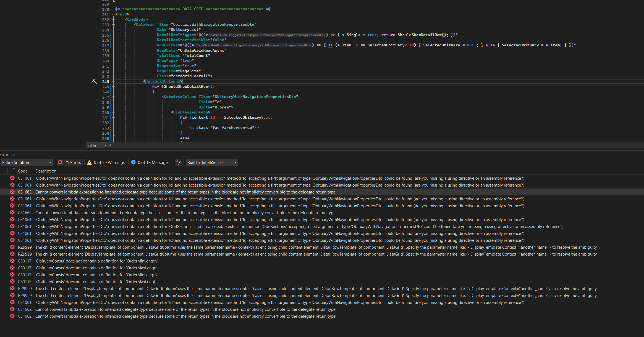
Task: Click the hammer quick actions icon
Action: (x=94, y=81)
